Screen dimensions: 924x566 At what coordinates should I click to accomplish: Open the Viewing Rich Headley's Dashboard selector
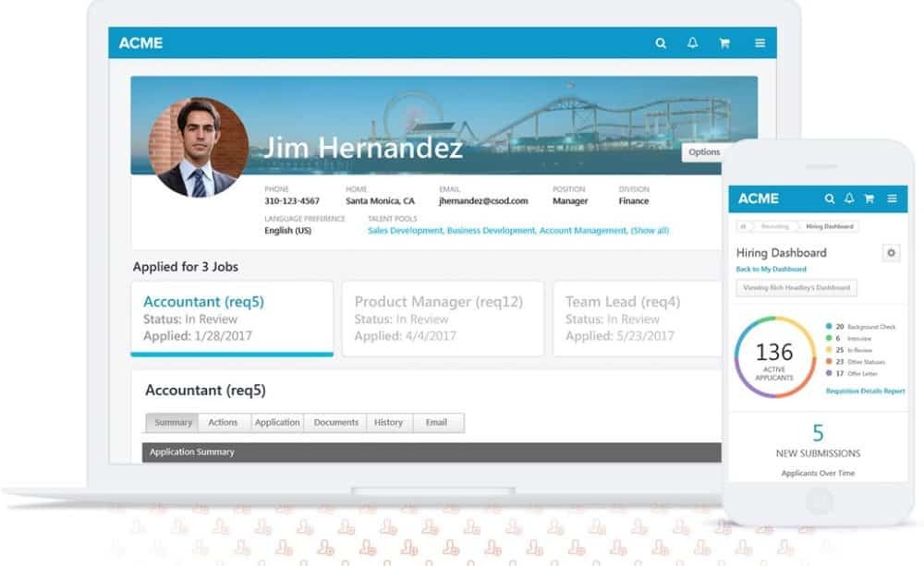point(796,288)
